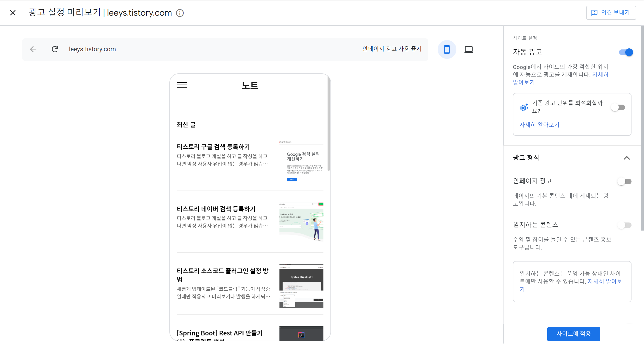Click the 노트 blog title
This screenshot has height=344, width=644.
pos(250,85)
